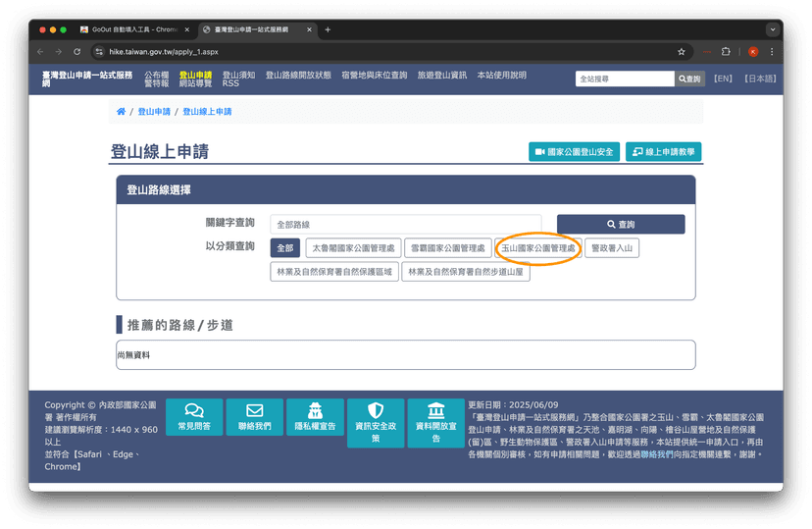The image size is (812, 529).
Task: Select the 臺灣登山申請一站式服務網 browser tab
Action: point(257,29)
